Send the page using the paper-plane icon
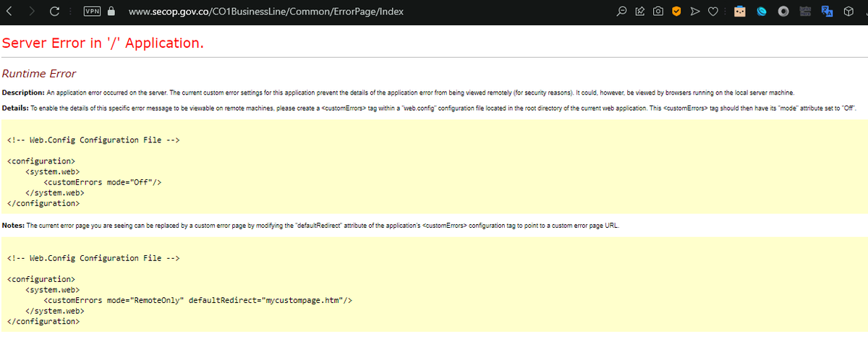The width and height of the screenshot is (868, 355). [x=694, y=12]
